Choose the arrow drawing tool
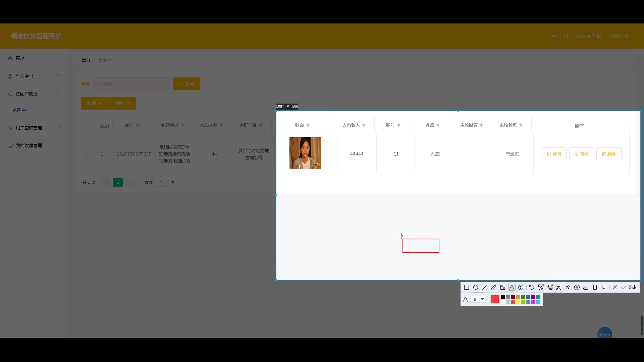This screenshot has width=644, height=362. click(x=485, y=287)
